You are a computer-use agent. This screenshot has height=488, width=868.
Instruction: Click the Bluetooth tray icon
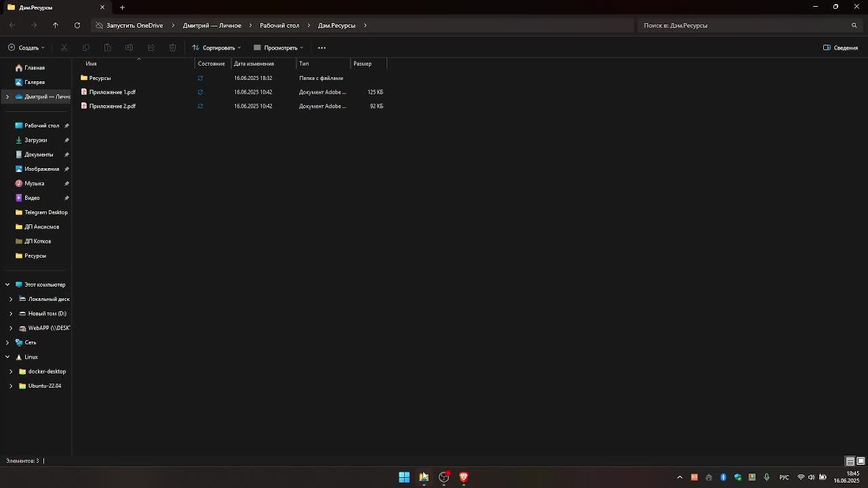pyautogui.click(x=723, y=477)
